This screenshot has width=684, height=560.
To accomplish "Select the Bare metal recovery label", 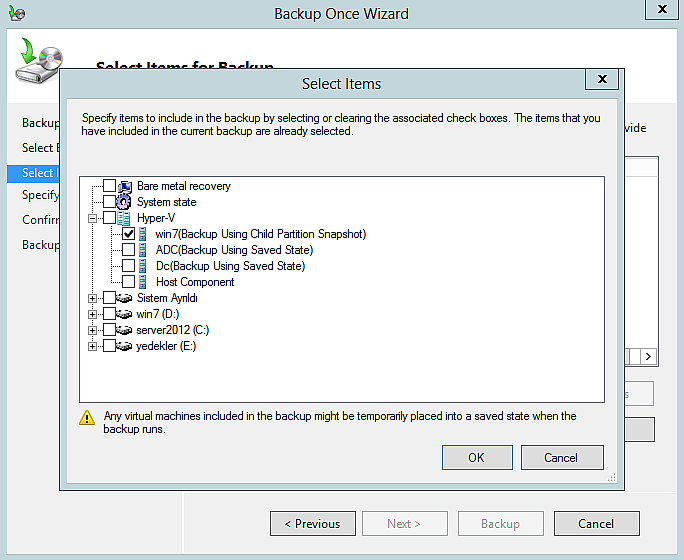I will [x=184, y=186].
